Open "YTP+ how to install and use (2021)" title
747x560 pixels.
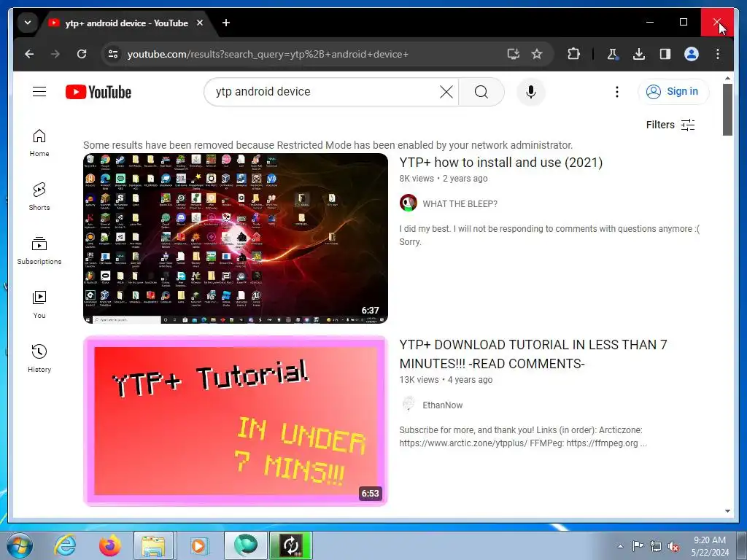pyautogui.click(x=500, y=163)
